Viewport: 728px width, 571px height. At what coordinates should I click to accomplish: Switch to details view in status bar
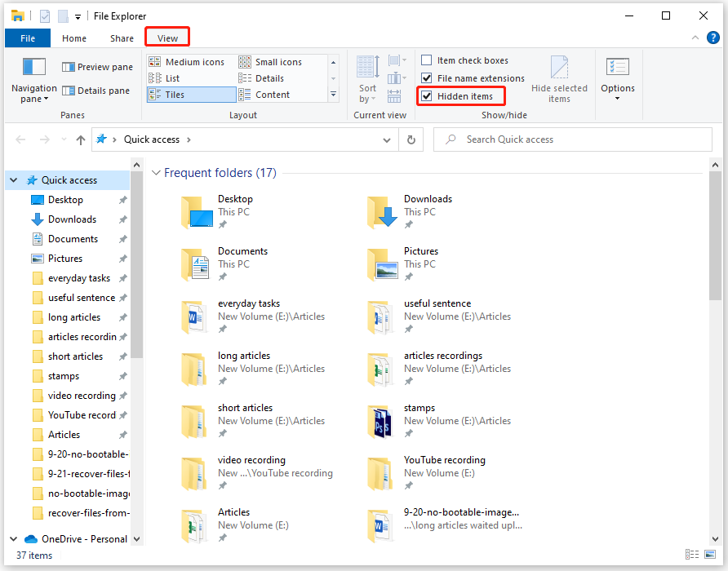coord(692,555)
